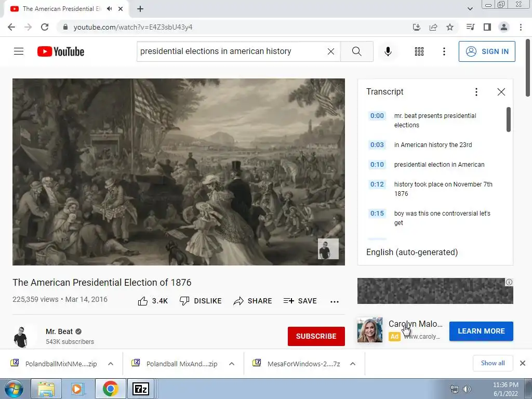The image size is (532, 399).
Task: Click the transcript panel scrollbar
Action: click(508, 119)
